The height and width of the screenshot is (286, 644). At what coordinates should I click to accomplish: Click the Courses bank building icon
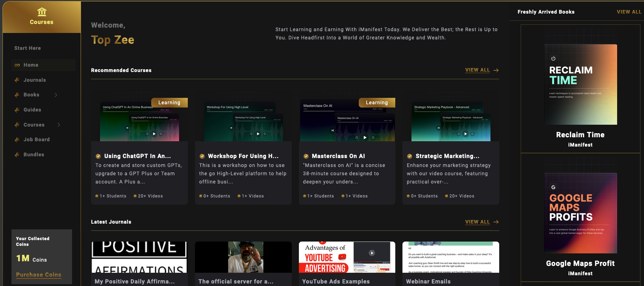42,12
